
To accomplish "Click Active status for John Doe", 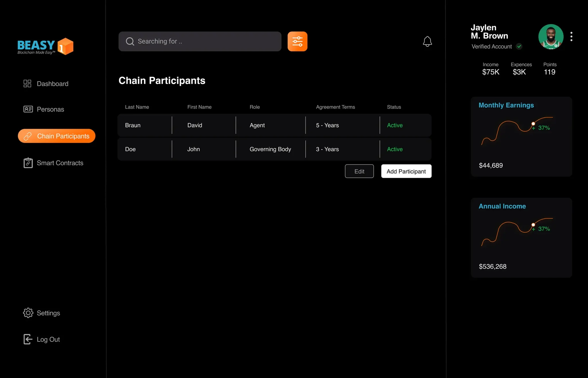I will tap(395, 149).
